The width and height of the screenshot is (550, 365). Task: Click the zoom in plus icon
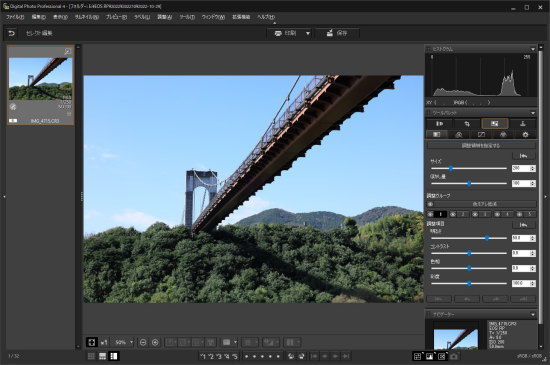pyautogui.click(x=155, y=342)
